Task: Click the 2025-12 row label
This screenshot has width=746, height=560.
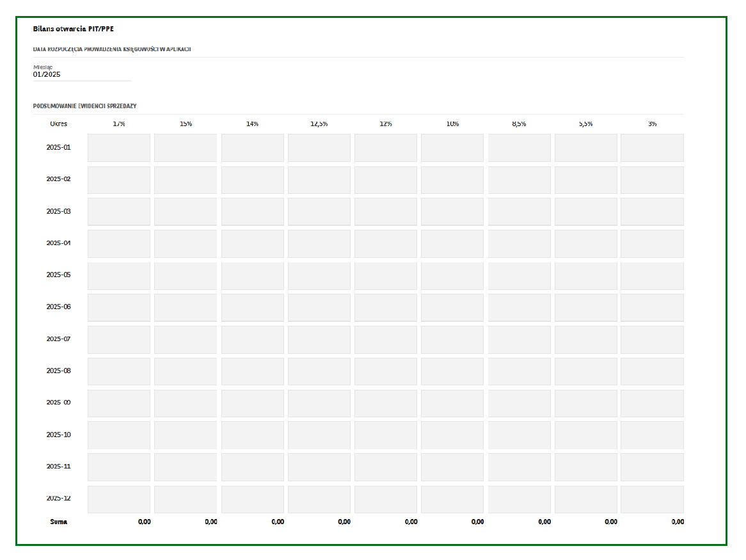Action: point(58,498)
